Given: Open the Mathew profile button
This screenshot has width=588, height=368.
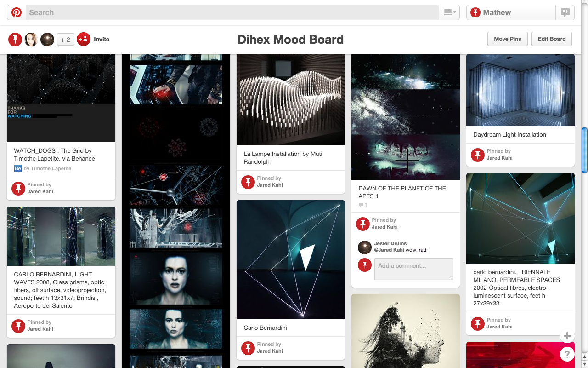Looking at the screenshot, I should coord(511,12).
